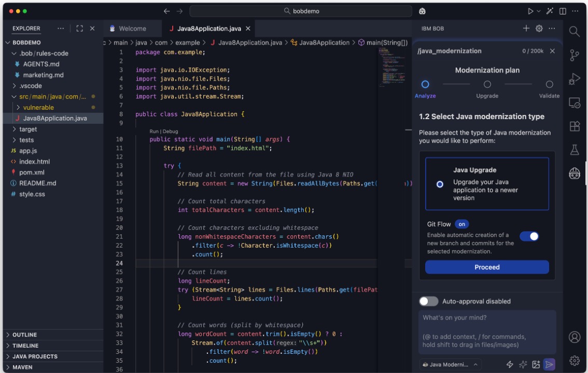Select the Java Upgrade radio option
Screen dimensions: 588x373
tap(440, 184)
